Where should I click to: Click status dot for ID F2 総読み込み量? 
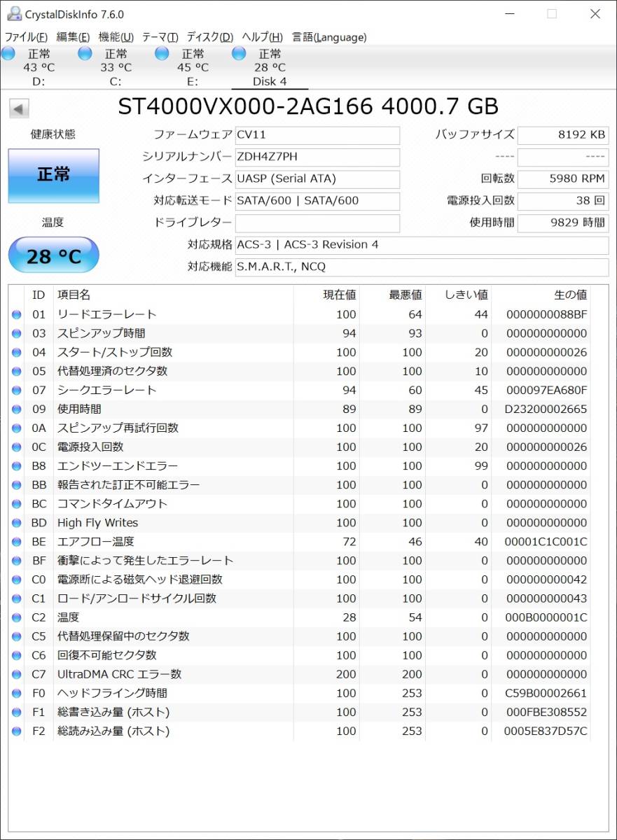coord(16,731)
